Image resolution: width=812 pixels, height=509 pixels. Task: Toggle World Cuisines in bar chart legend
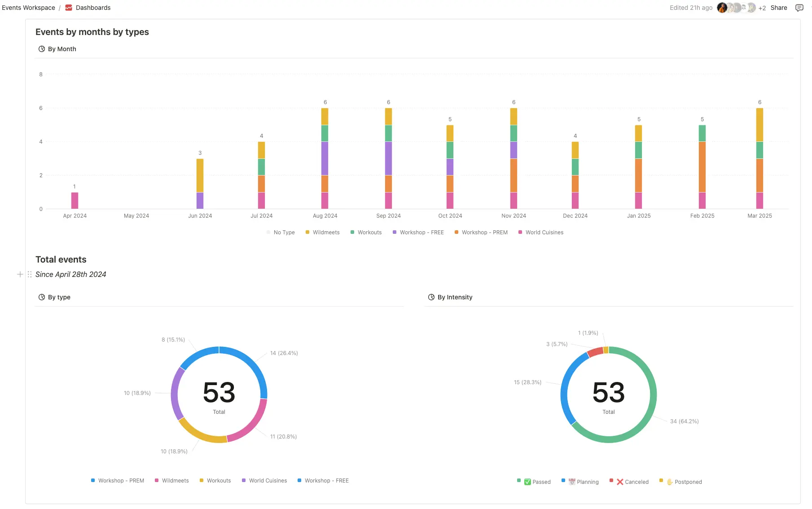[540, 233]
